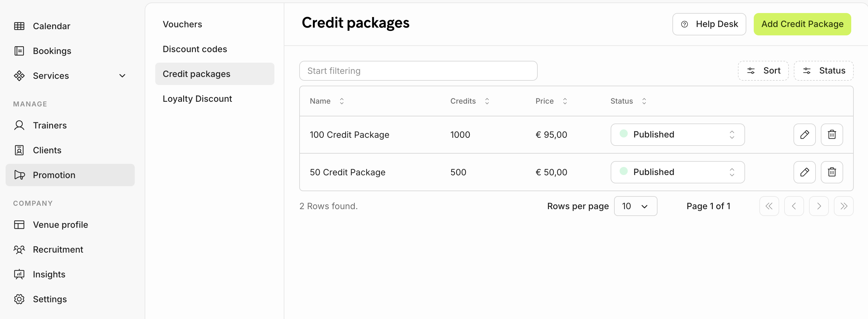This screenshot has height=319, width=868.
Task: Open status dropdown for 100 Credit Package
Action: pos(677,135)
